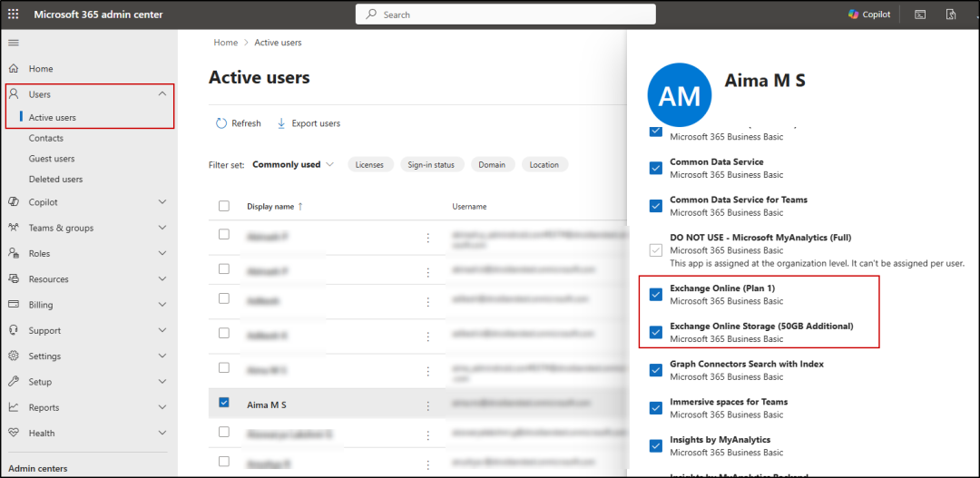Click the Setup wrench icon
This screenshot has height=478, width=980.
pyautogui.click(x=14, y=381)
